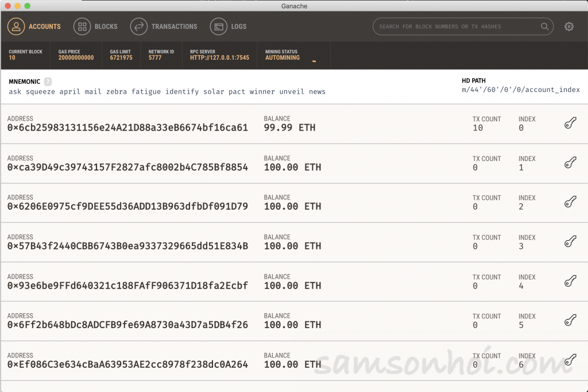Click the Accounts person icon

click(16, 26)
